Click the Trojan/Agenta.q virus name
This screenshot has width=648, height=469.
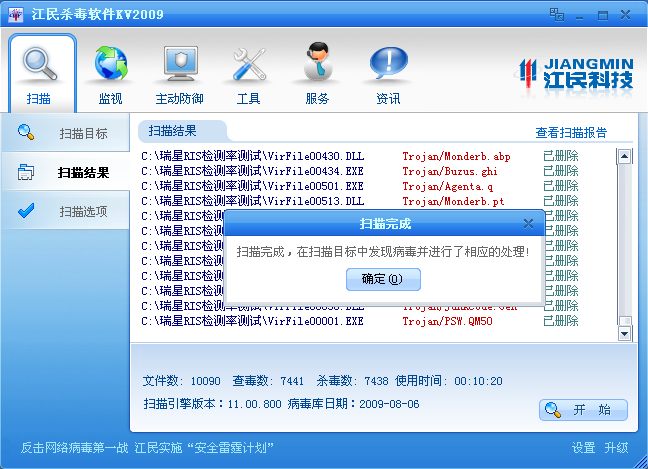[x=448, y=187]
